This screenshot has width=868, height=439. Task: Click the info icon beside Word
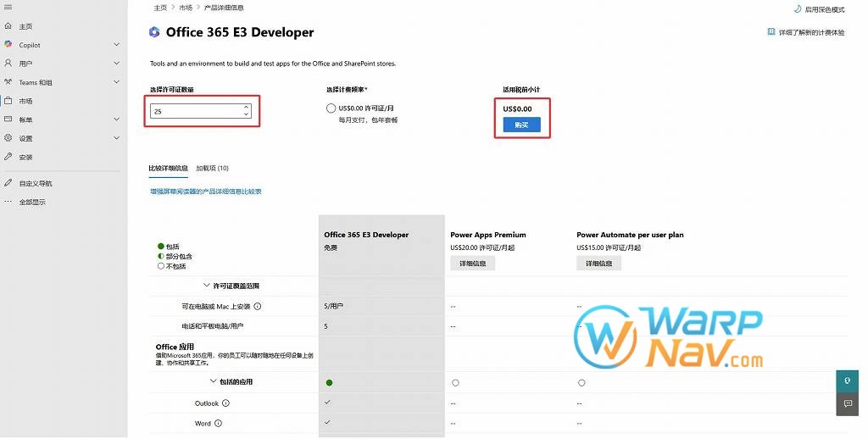point(218,423)
